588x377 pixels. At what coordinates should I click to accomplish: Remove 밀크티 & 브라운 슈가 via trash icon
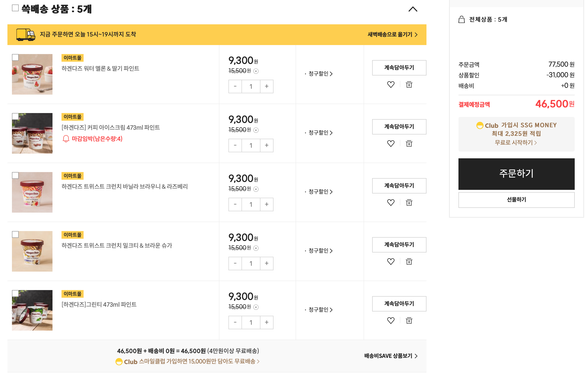(409, 261)
